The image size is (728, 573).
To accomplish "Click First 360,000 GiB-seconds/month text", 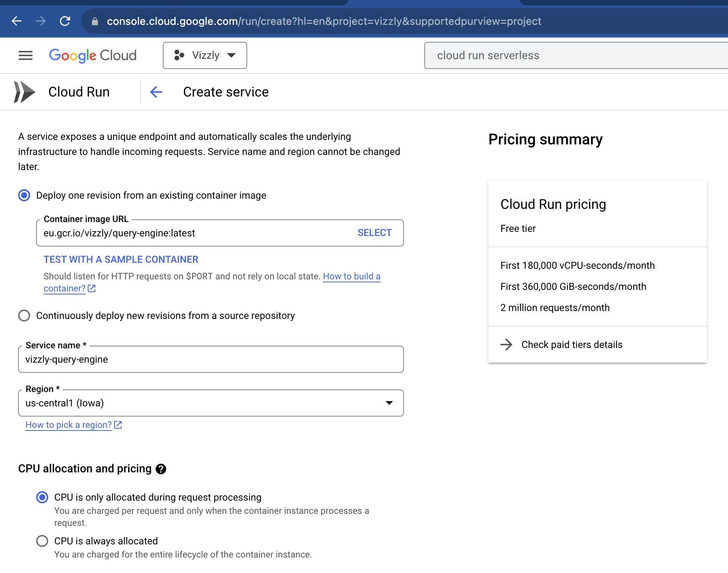I will coord(573,286).
